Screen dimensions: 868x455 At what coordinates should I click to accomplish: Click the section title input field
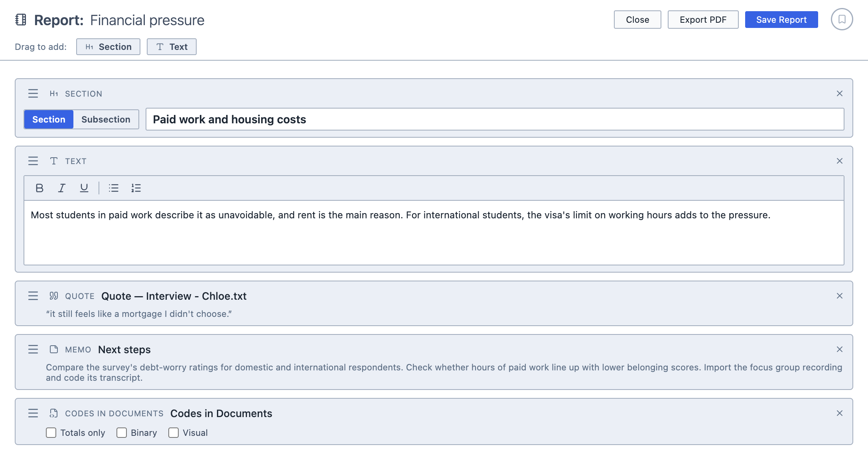click(x=495, y=119)
